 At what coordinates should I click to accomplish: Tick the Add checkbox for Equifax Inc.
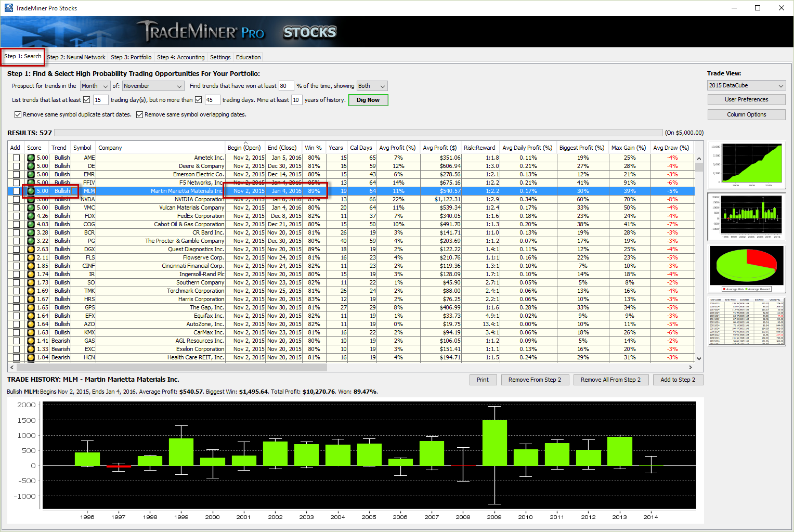[x=16, y=316]
